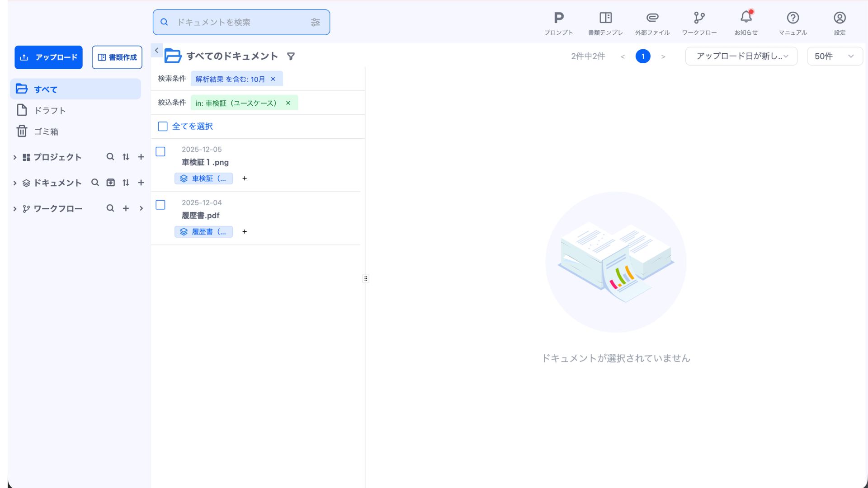The image size is (868, 488).
Task: Expand the プロジェクト tree section
Action: [15, 157]
